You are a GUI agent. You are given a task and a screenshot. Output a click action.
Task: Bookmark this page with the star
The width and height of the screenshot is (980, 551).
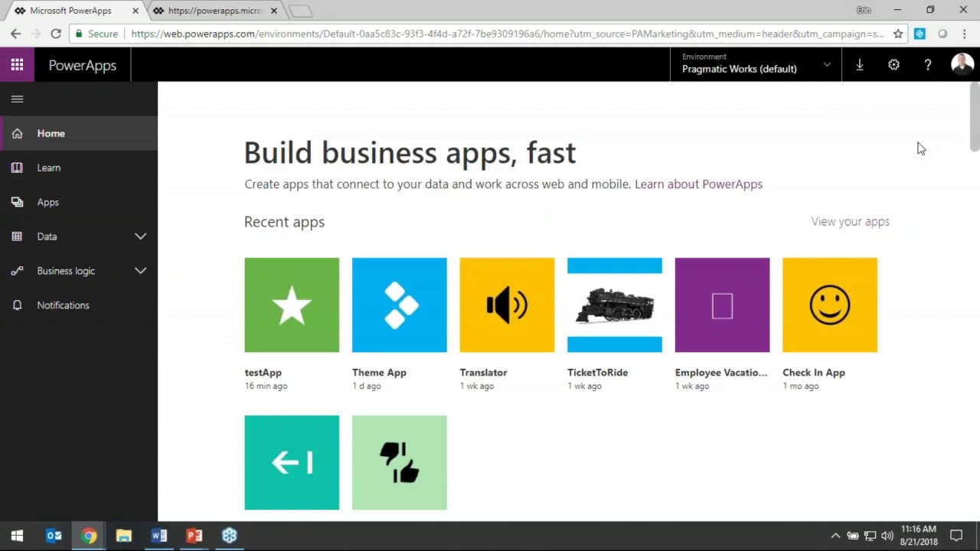pos(898,34)
